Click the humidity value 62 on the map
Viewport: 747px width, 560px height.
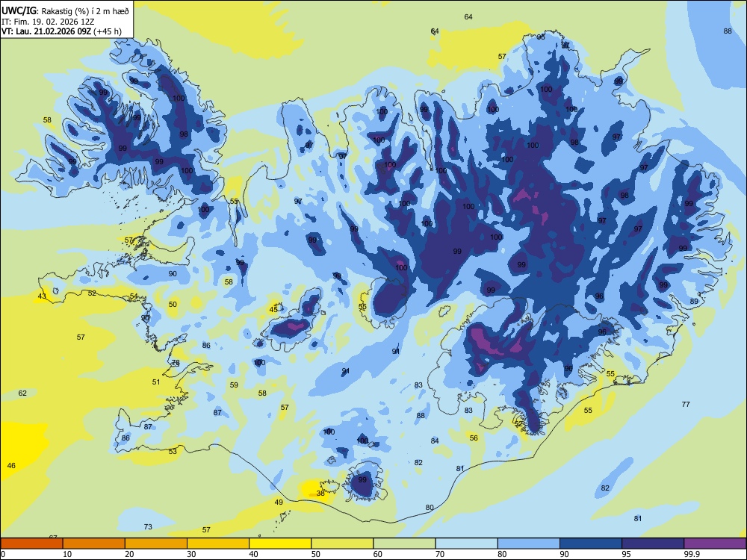[22, 393]
